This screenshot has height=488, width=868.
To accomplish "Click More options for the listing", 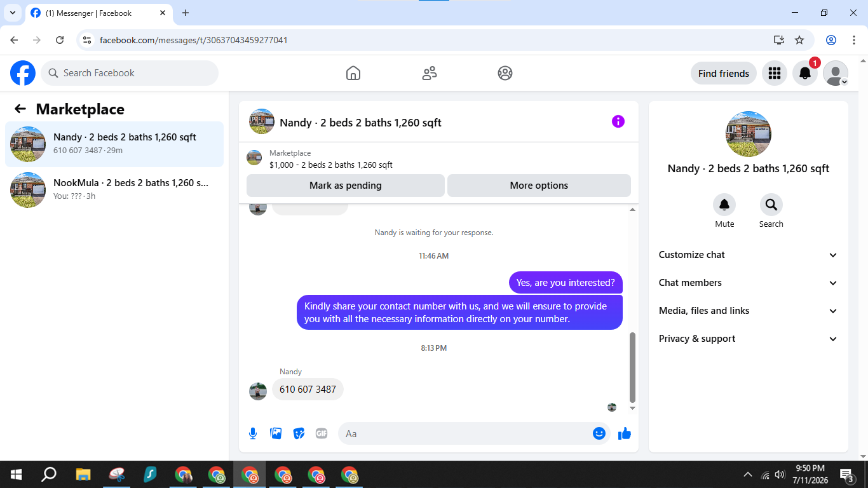I will (539, 186).
